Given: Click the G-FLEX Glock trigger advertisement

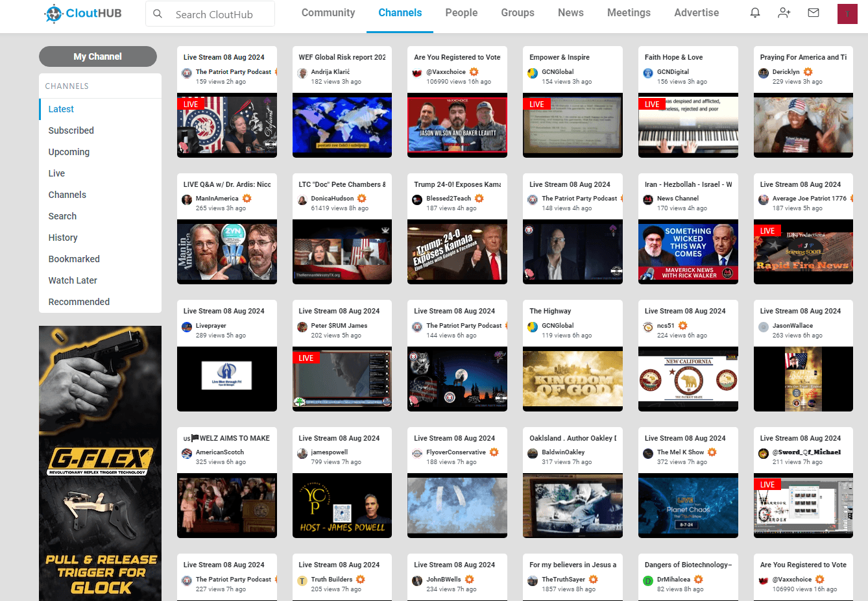Looking at the screenshot, I should (x=100, y=463).
